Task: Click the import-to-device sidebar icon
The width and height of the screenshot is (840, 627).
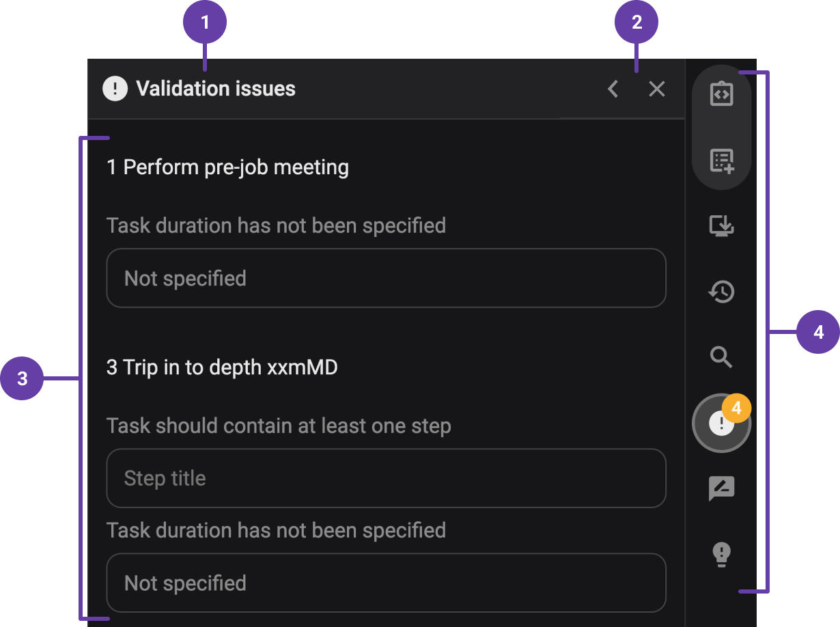Action: pyautogui.click(x=721, y=225)
